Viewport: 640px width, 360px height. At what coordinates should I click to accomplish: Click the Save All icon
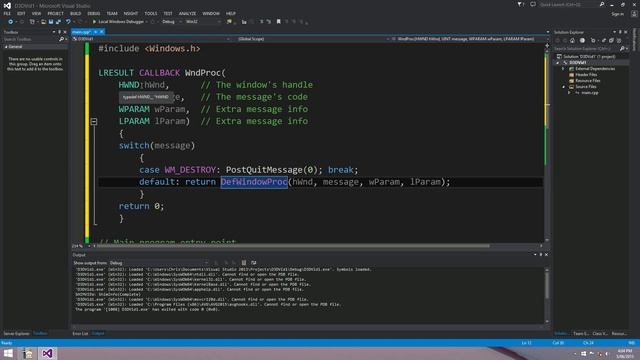click(58, 22)
